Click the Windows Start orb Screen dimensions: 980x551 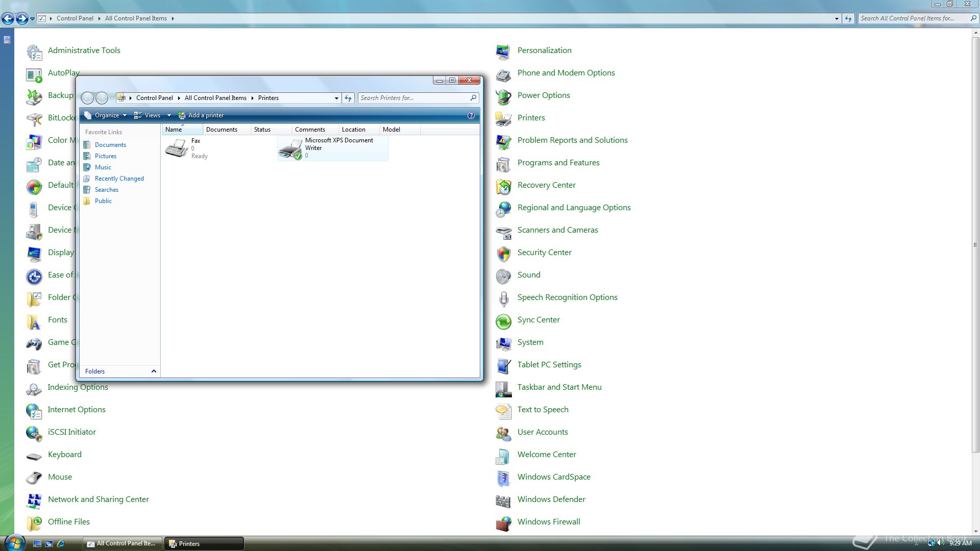tap(14, 543)
